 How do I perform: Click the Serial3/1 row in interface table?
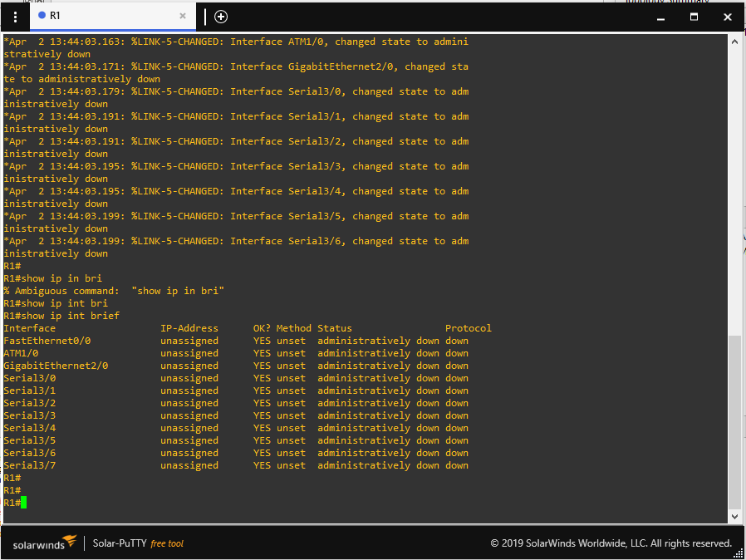[236, 391]
